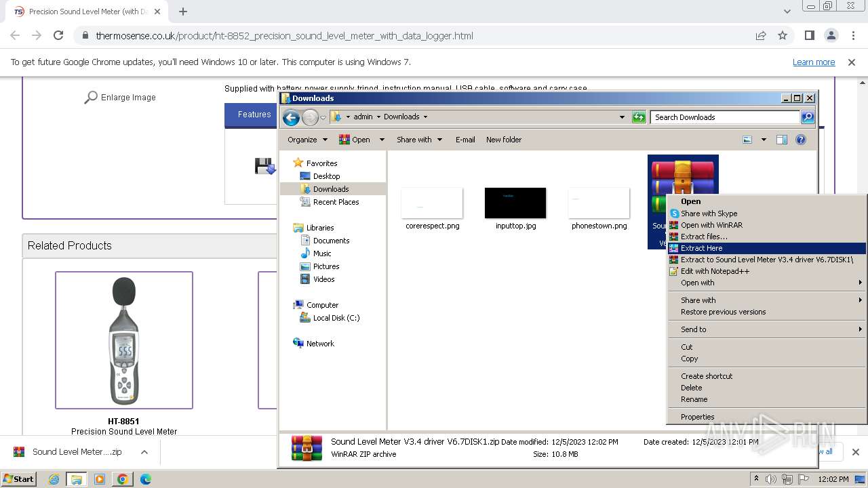Click Chrome back arrow
The width and height of the screenshot is (868, 488).
(15, 36)
